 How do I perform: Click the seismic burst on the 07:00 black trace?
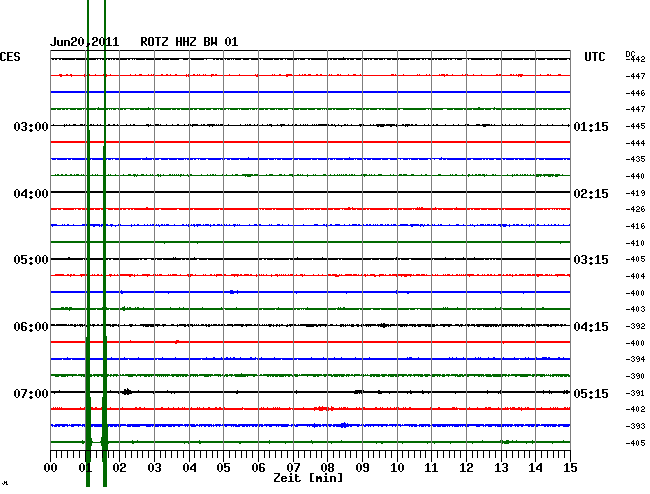click(127, 392)
